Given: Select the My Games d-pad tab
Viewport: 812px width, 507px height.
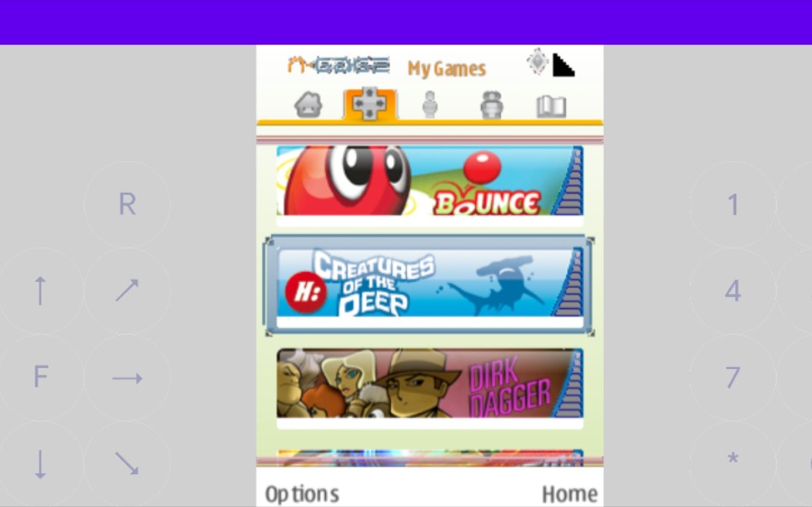Looking at the screenshot, I should click(x=370, y=104).
